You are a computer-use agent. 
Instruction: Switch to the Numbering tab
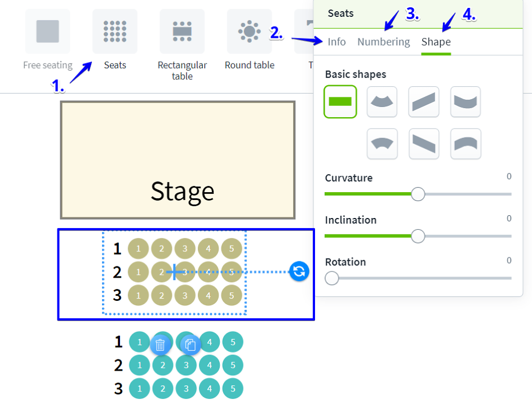(x=383, y=42)
